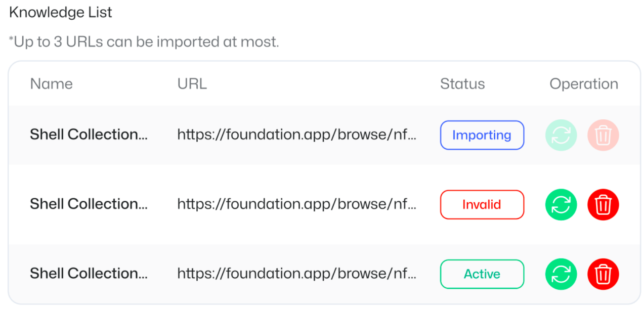Select Shell Collection name in Importing row
Viewport: 644px width, 309px height.
pyautogui.click(x=89, y=135)
